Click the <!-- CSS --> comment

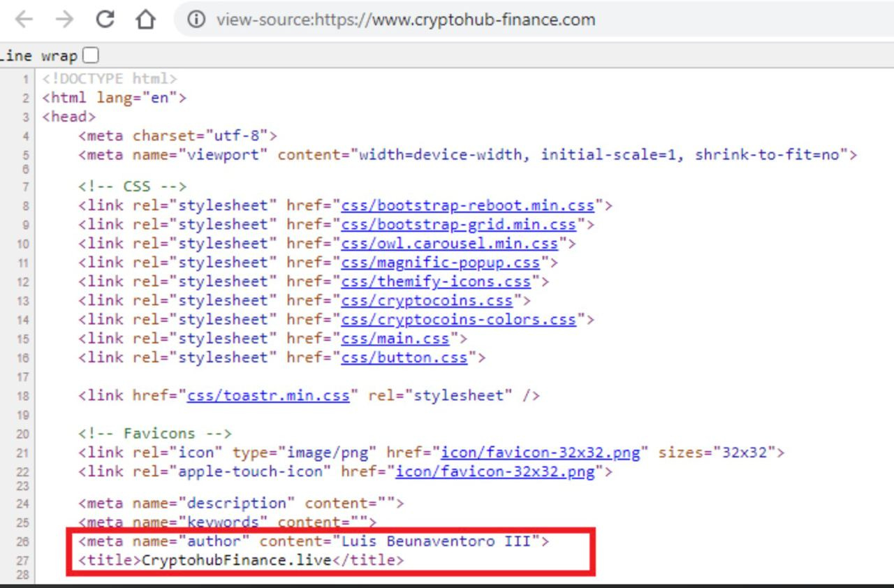tap(132, 186)
